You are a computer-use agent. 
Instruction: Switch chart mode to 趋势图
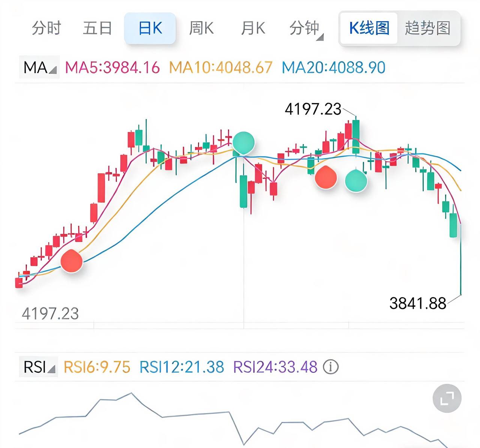pyautogui.click(x=427, y=28)
